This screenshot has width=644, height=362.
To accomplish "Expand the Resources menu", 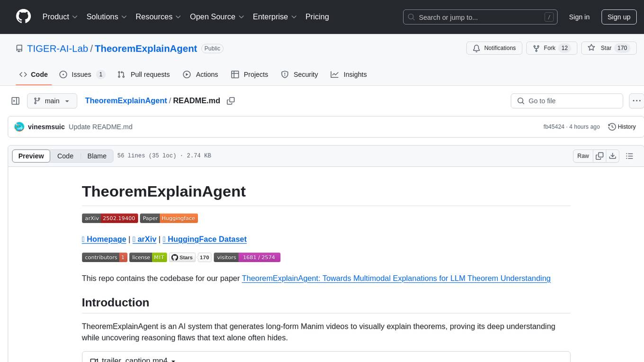I will click(x=158, y=17).
